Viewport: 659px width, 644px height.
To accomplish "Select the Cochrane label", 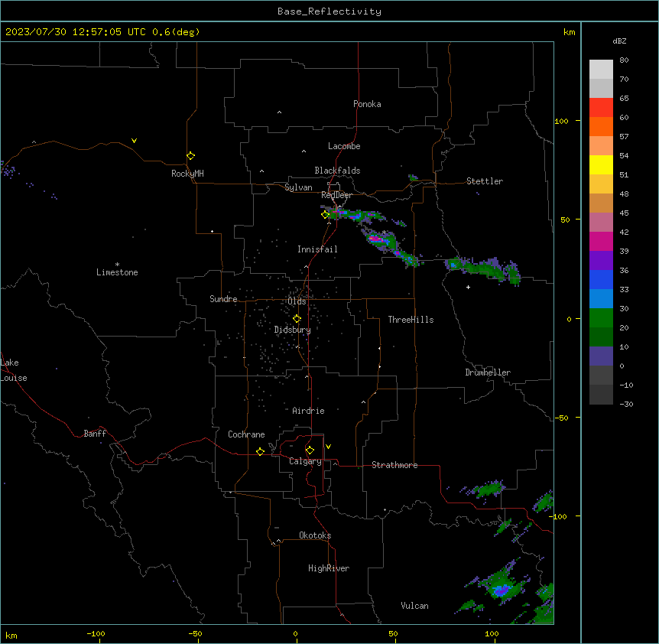I will 246,434.
